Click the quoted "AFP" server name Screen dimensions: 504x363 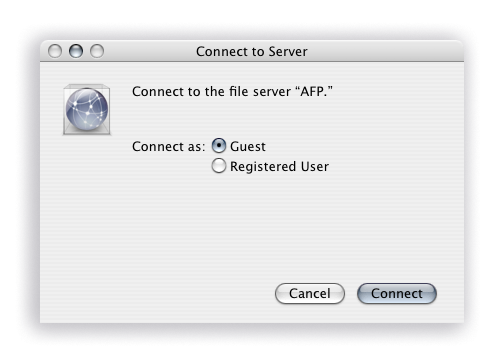[314, 91]
